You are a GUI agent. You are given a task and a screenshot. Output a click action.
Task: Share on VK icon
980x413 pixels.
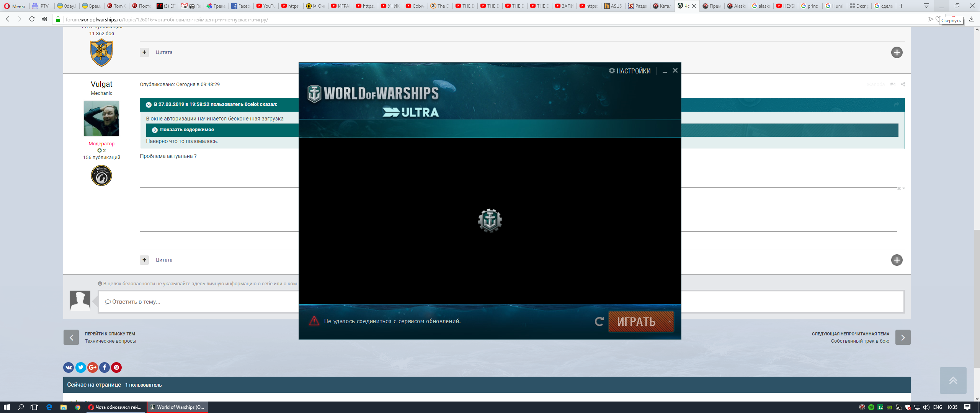[69, 367]
